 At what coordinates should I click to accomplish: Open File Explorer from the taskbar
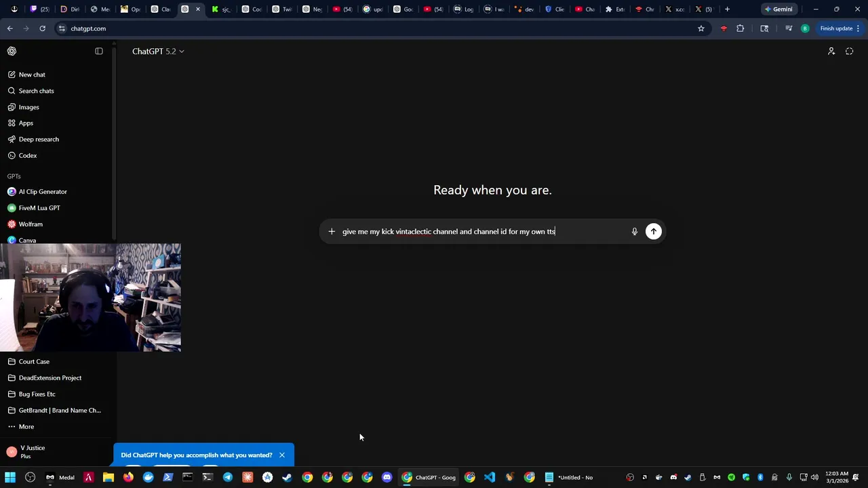pyautogui.click(x=108, y=478)
